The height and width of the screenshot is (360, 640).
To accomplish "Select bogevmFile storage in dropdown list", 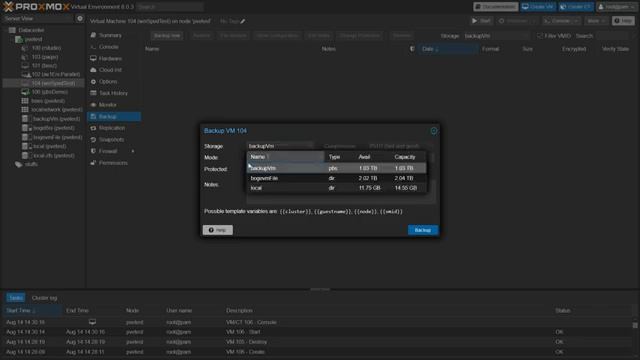I will (x=337, y=178).
